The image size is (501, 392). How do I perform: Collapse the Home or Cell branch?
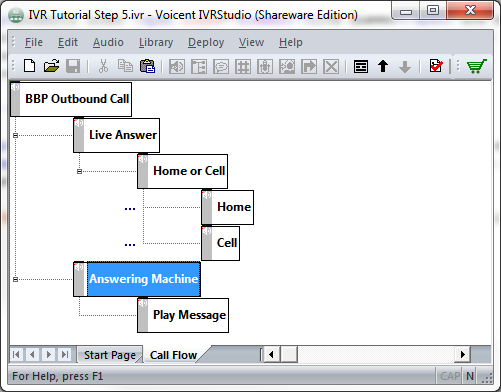(x=79, y=171)
